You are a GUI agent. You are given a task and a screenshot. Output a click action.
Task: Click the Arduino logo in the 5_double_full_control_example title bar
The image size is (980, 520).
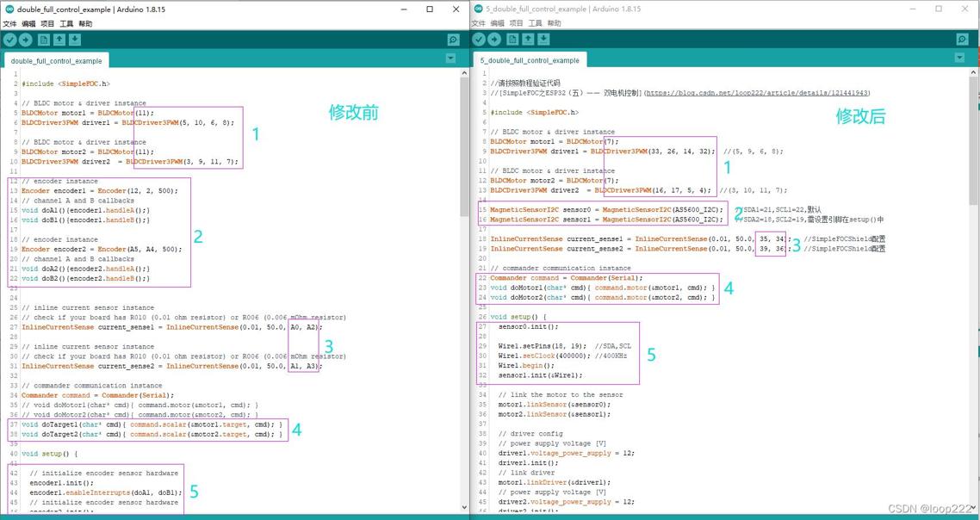479,9
